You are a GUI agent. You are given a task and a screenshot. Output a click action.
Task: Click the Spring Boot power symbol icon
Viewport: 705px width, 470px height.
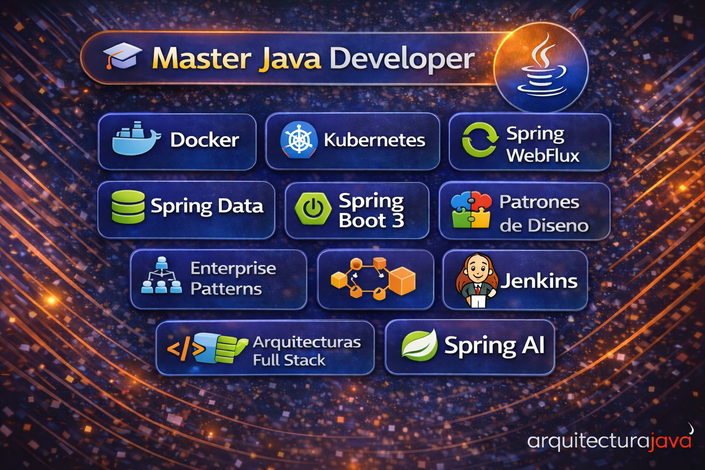click(x=315, y=210)
